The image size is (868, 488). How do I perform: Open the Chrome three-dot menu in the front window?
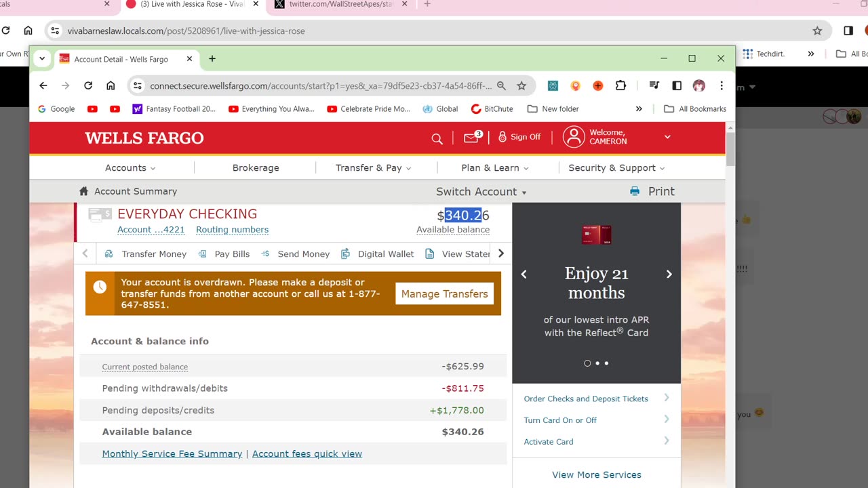point(722,85)
